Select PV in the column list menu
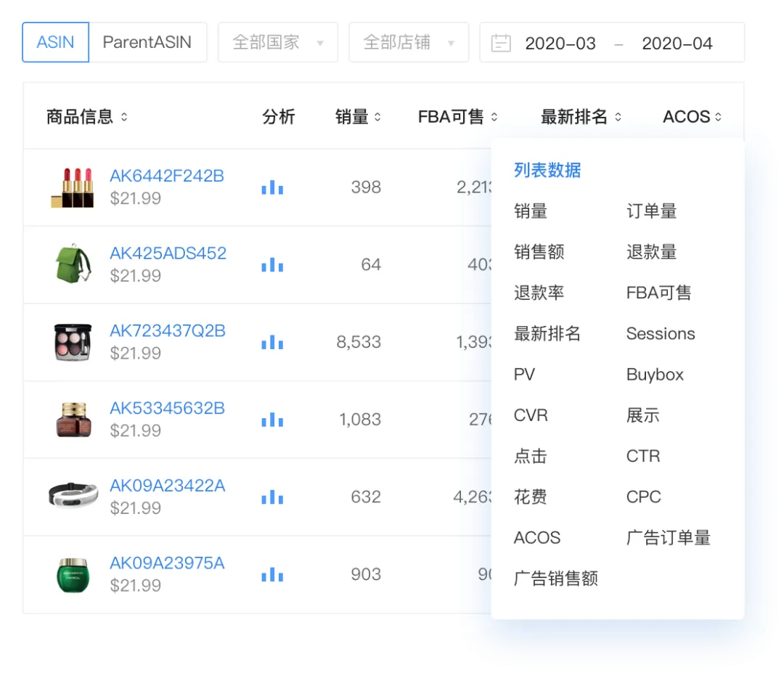This screenshot has height=673, width=784. [525, 375]
